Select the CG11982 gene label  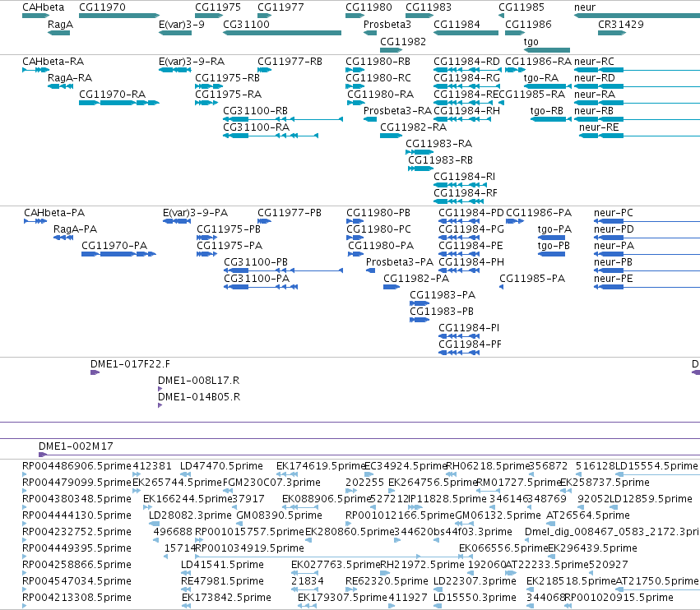pos(403,41)
